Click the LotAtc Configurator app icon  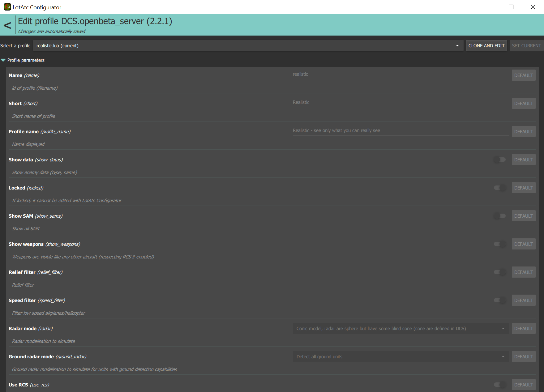(x=7, y=7)
